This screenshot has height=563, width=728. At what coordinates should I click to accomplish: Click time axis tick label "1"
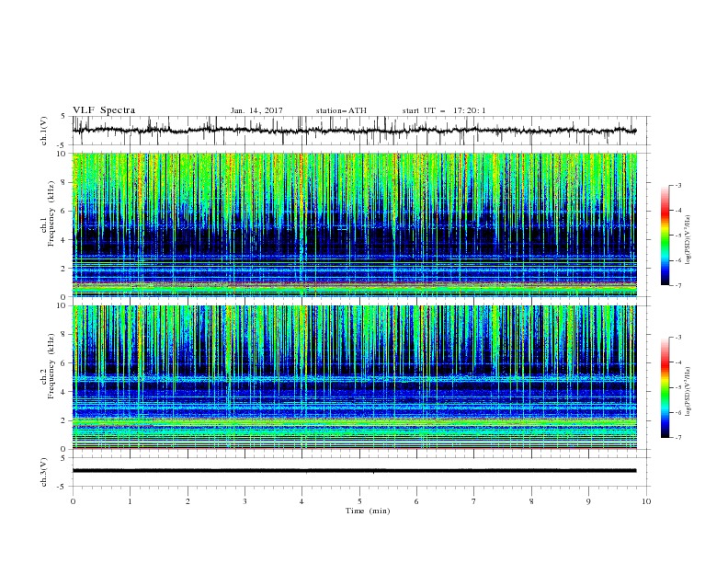click(130, 501)
